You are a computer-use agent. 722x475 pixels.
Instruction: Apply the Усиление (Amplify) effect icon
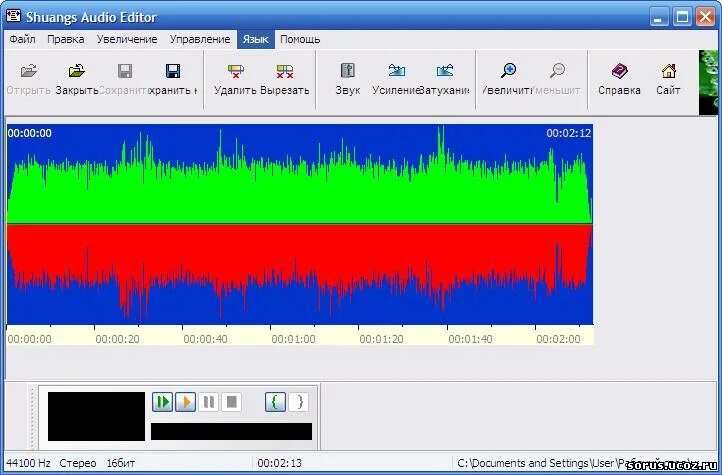pos(396,71)
